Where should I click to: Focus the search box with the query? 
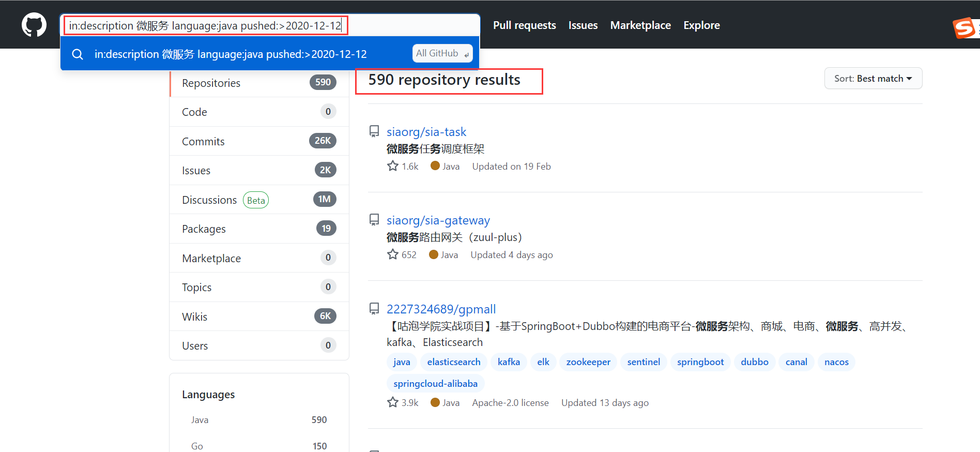[x=270, y=25]
